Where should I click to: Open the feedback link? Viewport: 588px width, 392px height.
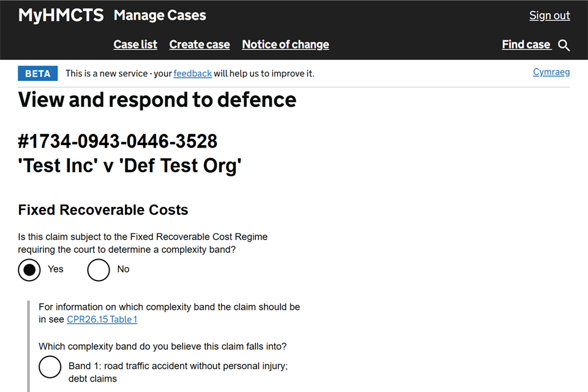click(192, 73)
